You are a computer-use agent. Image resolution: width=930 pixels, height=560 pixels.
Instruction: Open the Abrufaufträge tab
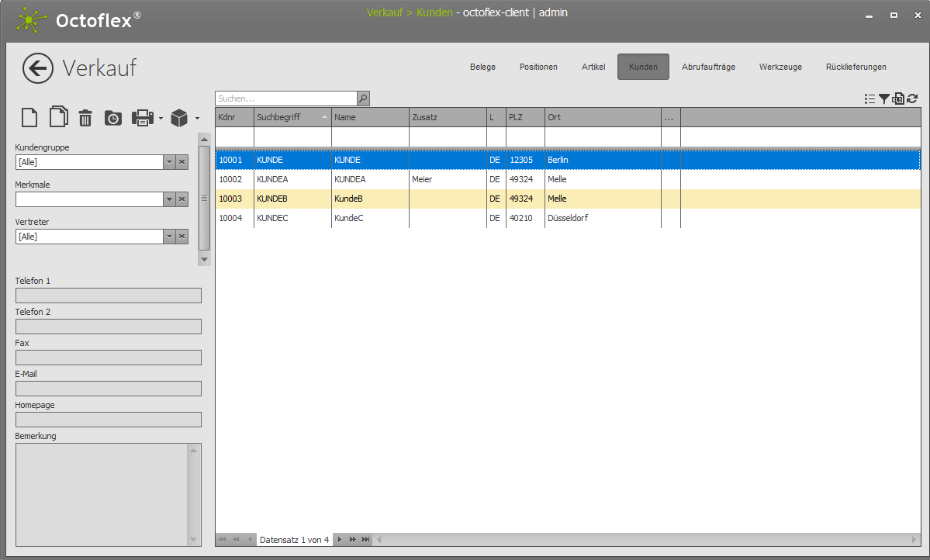707,67
